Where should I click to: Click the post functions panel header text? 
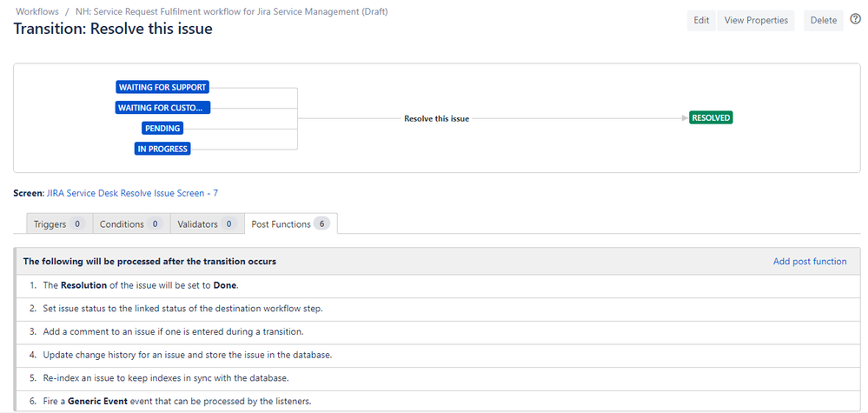(149, 262)
